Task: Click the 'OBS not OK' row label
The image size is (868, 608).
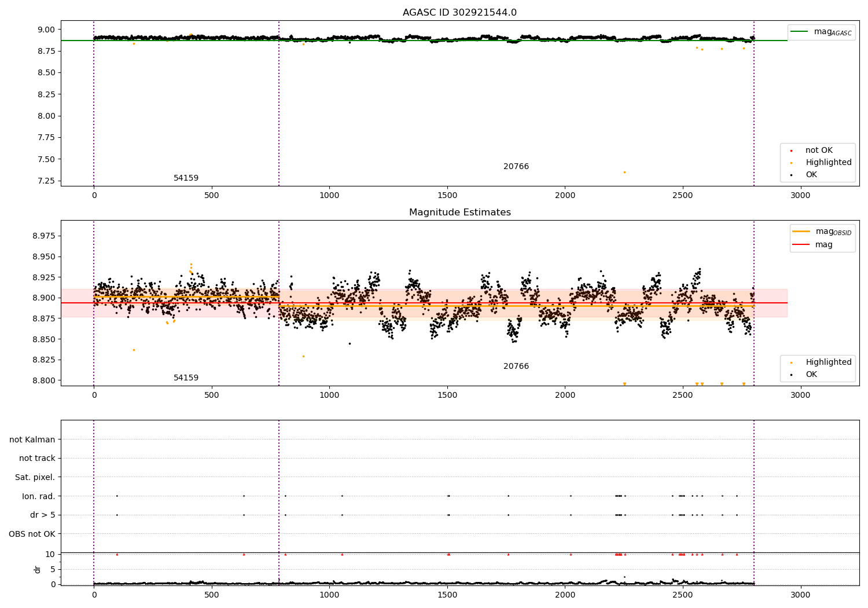Action: pyautogui.click(x=32, y=534)
